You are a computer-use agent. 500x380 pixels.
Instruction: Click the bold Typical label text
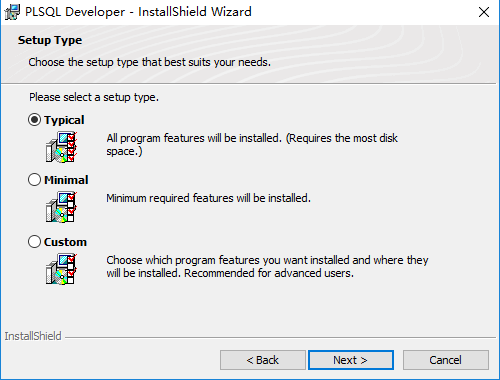point(64,120)
